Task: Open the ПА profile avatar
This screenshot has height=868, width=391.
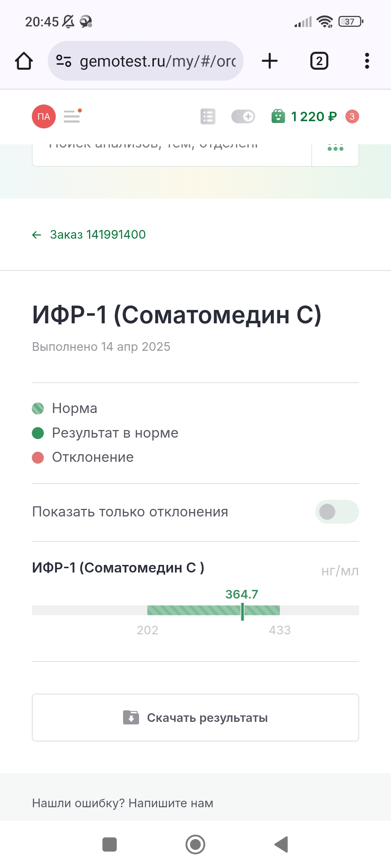Action: (44, 116)
